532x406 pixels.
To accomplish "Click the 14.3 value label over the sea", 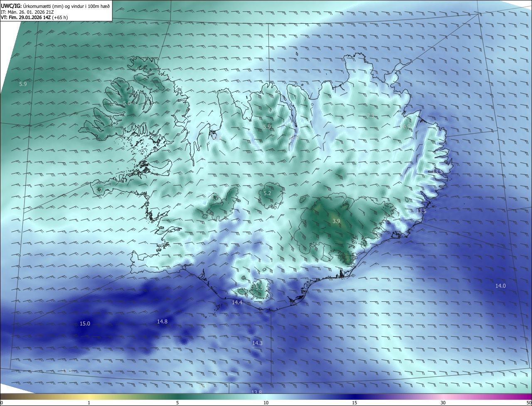I will [x=257, y=343].
